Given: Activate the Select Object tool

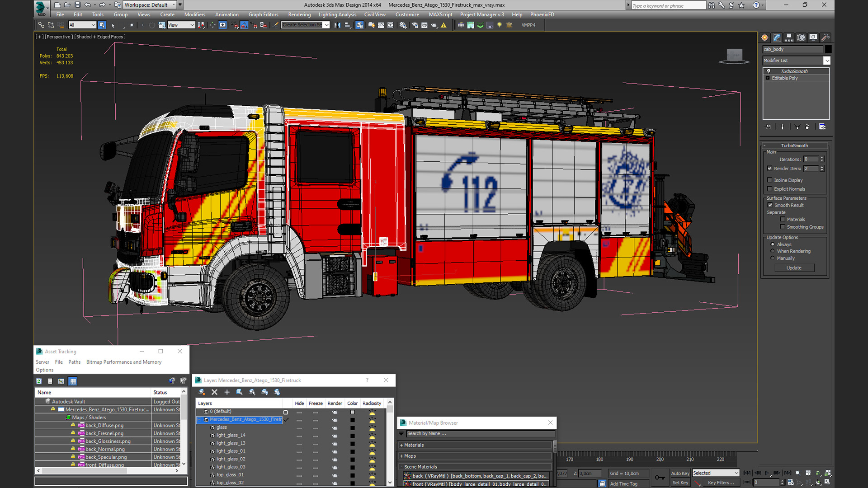Looking at the screenshot, I should click(102, 25).
